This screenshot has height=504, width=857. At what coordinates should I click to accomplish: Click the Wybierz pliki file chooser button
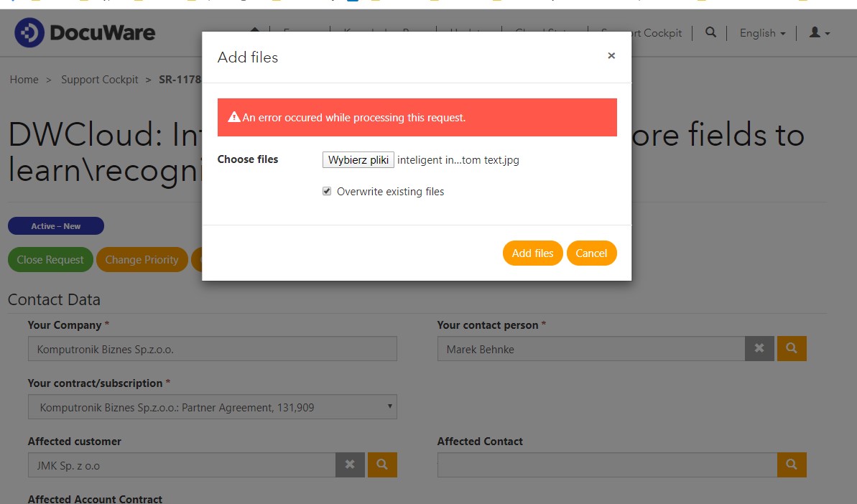(358, 160)
